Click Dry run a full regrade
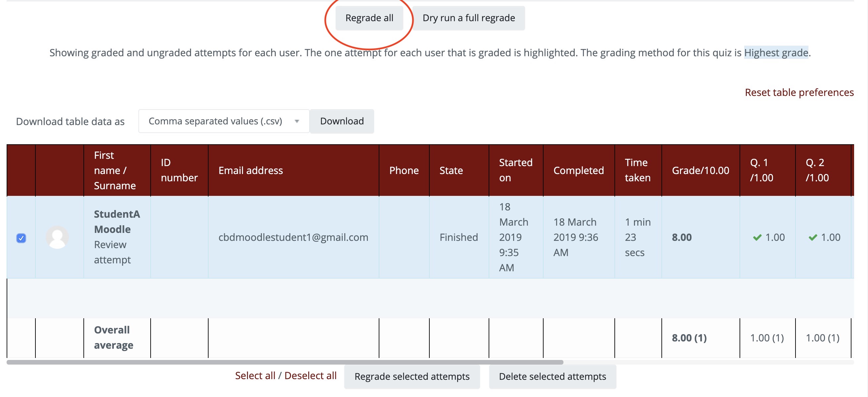868x397 pixels. coord(468,18)
